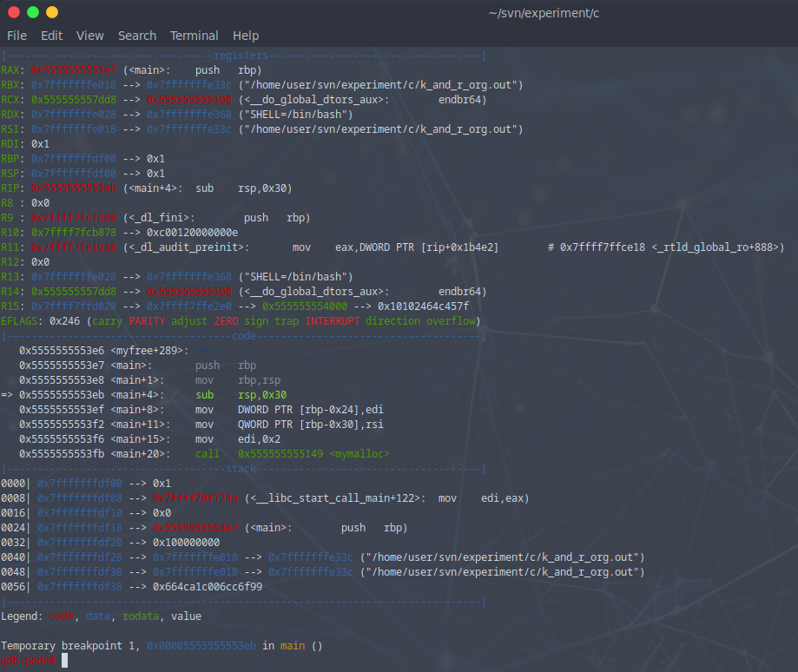Click stack offset 0048 address 0x7fffffffdf30
The height and width of the screenshot is (672, 798).
80,572
